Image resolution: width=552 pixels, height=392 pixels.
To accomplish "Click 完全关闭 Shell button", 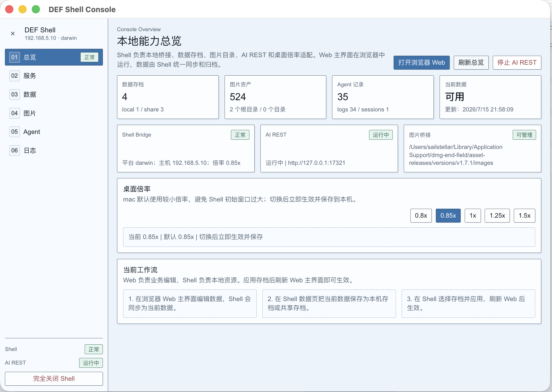I will (54, 379).
